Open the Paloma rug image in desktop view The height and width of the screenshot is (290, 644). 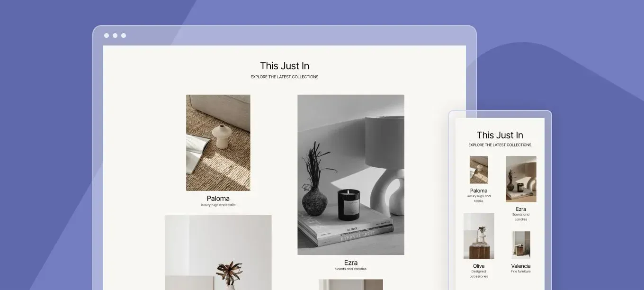[218, 143]
